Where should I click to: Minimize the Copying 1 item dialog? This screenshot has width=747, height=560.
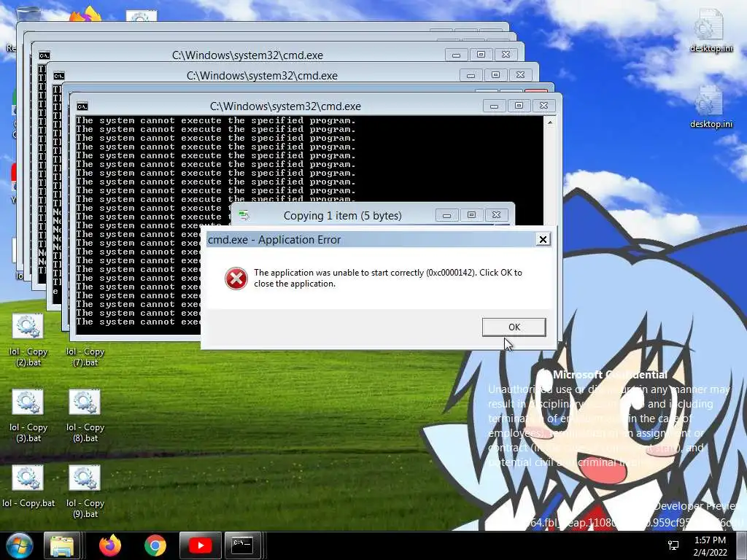(446, 216)
